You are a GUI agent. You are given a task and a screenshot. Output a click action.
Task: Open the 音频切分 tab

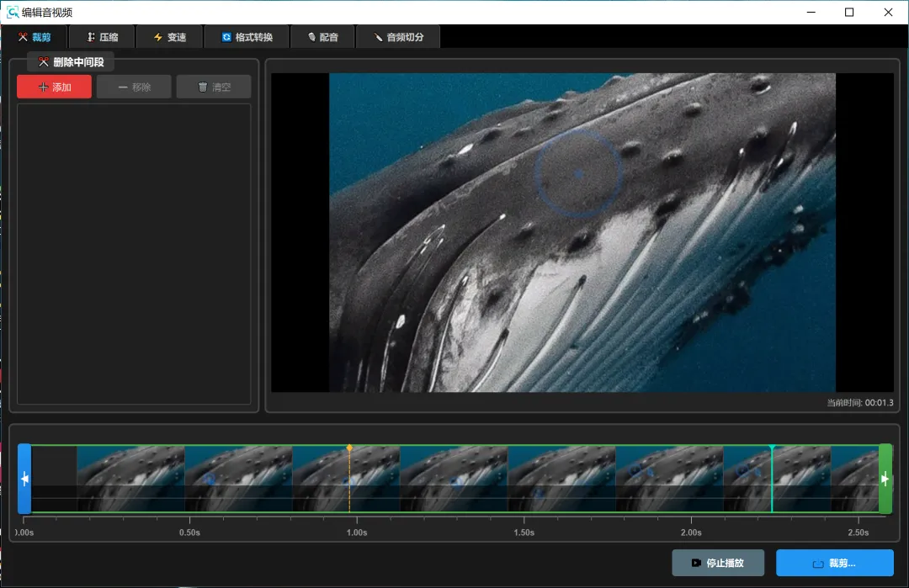click(x=398, y=37)
